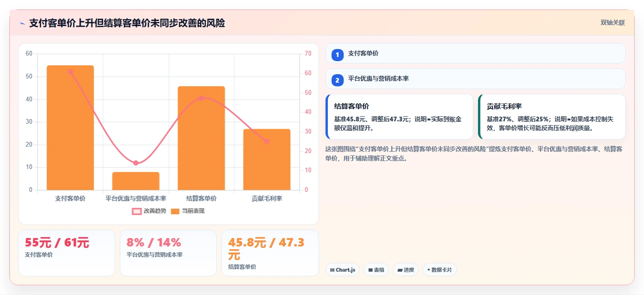
Task: Click the 平台优惠与营销成本率 text in numbered row 2
Action: click(x=378, y=78)
